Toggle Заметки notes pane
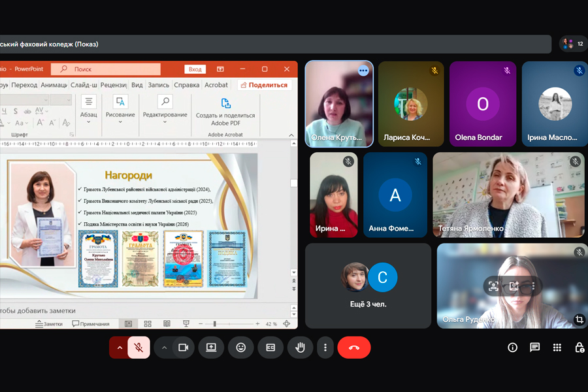The image size is (588, 392). [49, 324]
